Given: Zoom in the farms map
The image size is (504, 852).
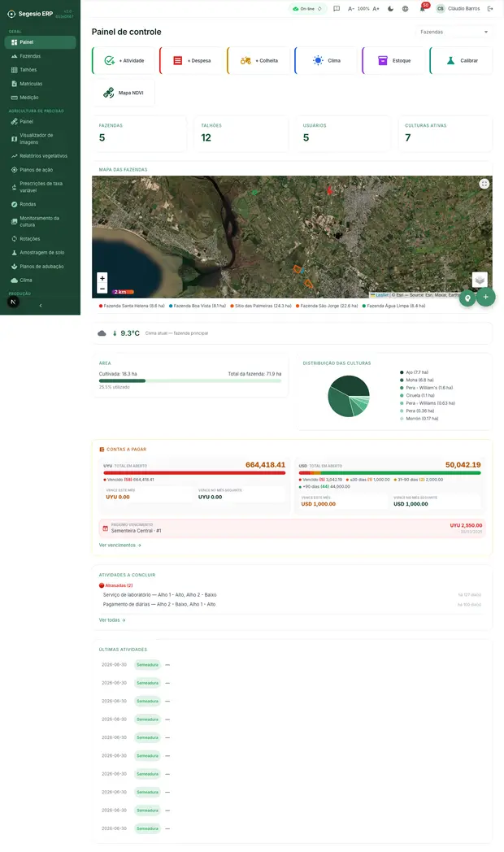Looking at the screenshot, I should (102, 278).
